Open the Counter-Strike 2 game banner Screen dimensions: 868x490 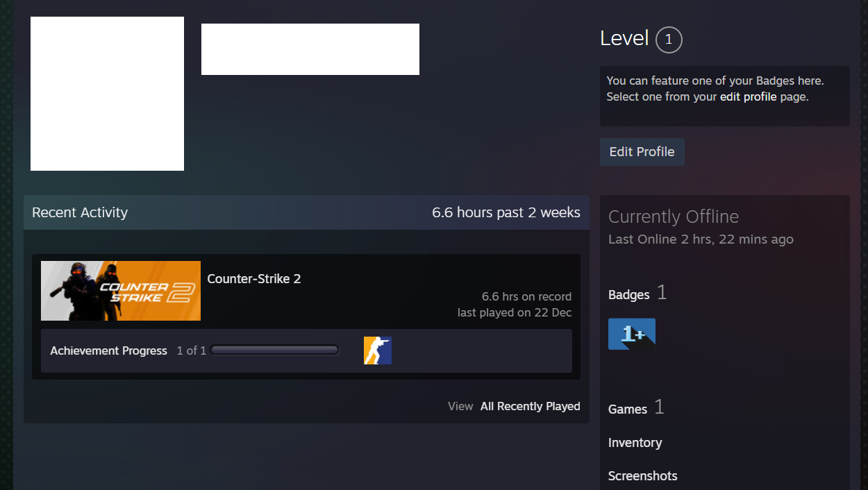[121, 291]
